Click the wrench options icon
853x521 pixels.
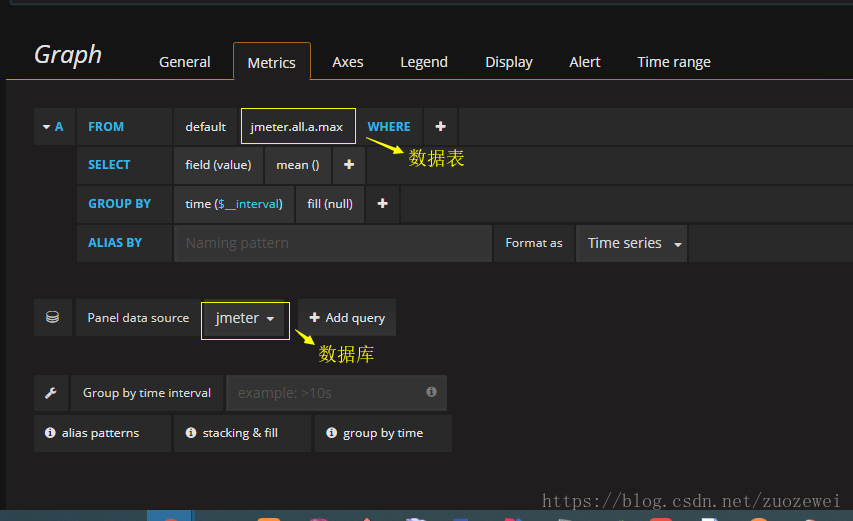[51, 393]
